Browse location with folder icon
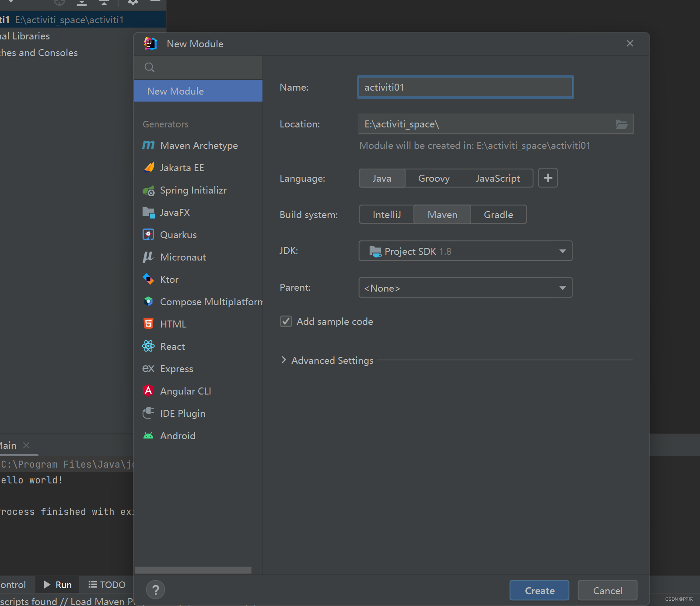700x606 pixels. [x=622, y=124]
